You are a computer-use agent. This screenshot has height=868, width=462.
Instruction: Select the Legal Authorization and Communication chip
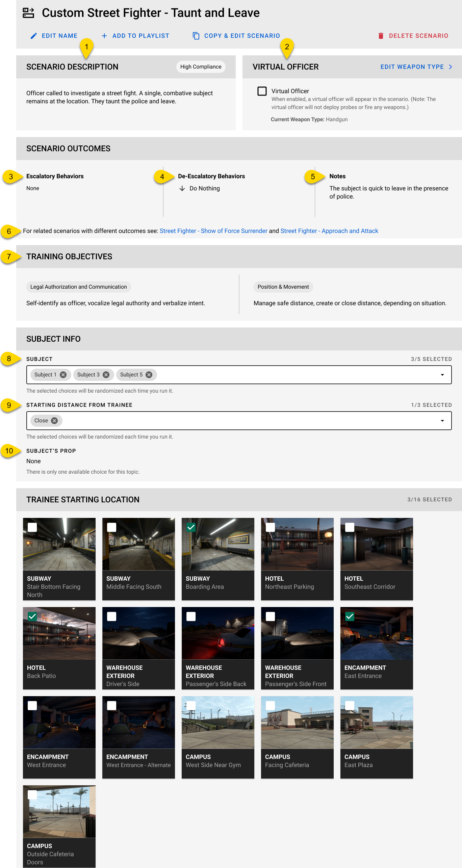pyautogui.click(x=79, y=287)
